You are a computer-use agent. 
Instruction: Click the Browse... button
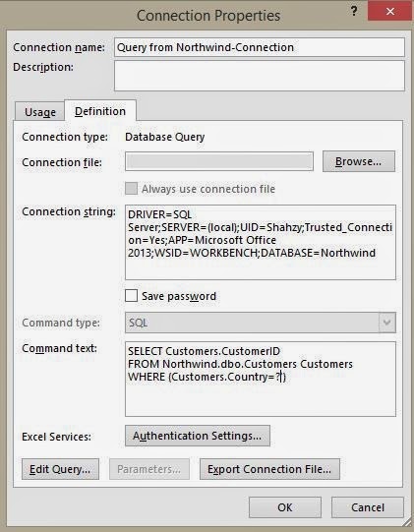coord(359,161)
